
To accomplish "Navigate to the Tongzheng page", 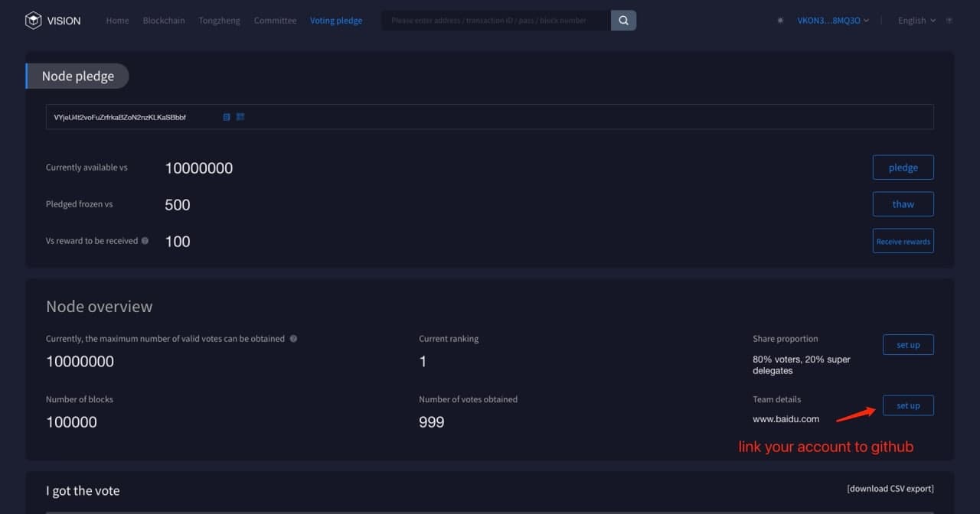I will [x=219, y=21].
